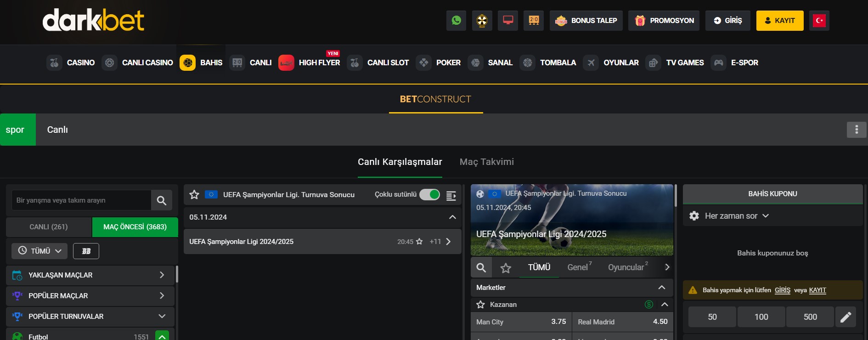Click the BB bet builder icon button

click(86, 251)
